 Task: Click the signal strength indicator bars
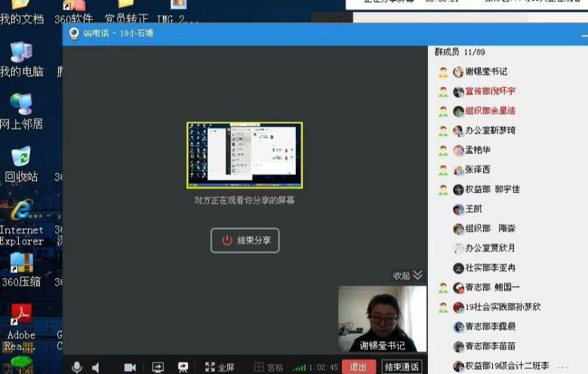[299, 368]
